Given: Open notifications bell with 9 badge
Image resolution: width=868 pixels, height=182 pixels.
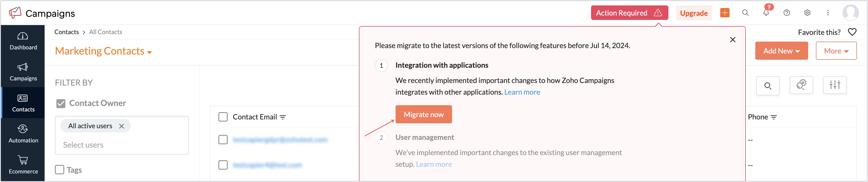Looking at the screenshot, I should (766, 13).
